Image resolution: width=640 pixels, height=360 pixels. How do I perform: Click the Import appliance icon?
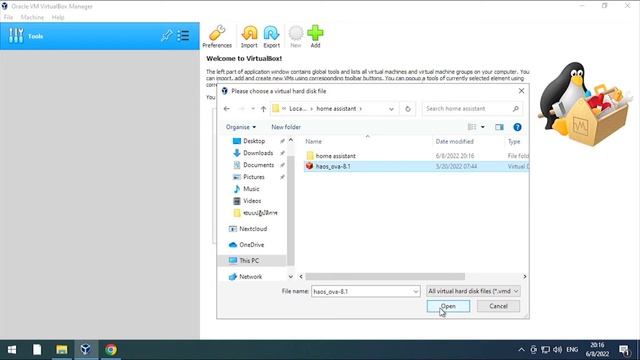tap(249, 36)
